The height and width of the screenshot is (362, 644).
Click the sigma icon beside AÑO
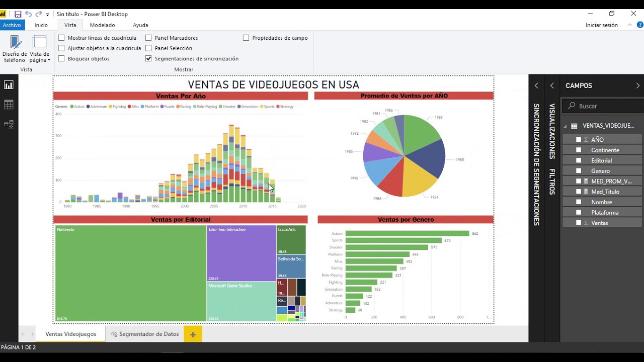coord(586,140)
